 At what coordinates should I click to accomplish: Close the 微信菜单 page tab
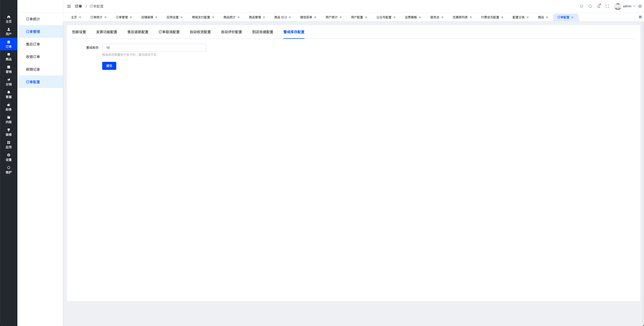point(315,17)
